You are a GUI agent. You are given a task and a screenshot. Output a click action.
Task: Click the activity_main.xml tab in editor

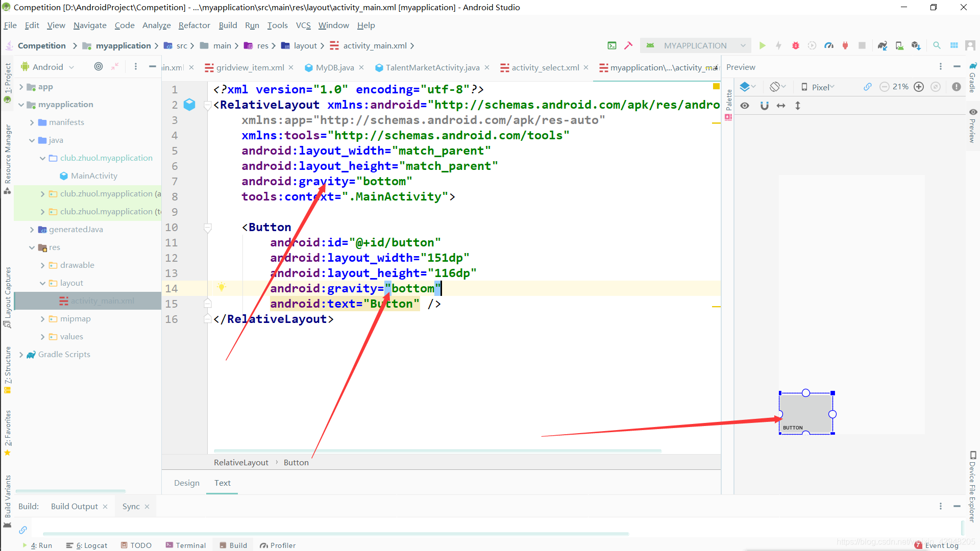point(659,67)
